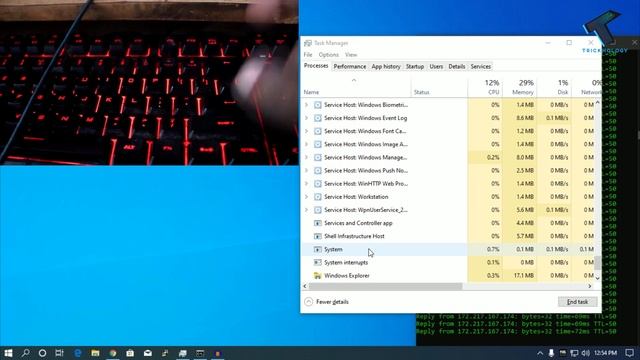Sort processes by CPU column
640x360 pixels.
click(485, 87)
